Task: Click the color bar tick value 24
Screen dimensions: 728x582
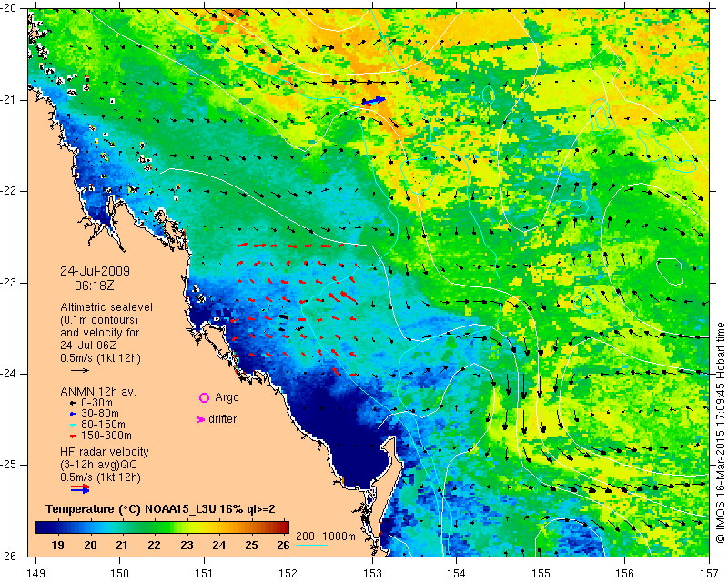Action: 218,546
